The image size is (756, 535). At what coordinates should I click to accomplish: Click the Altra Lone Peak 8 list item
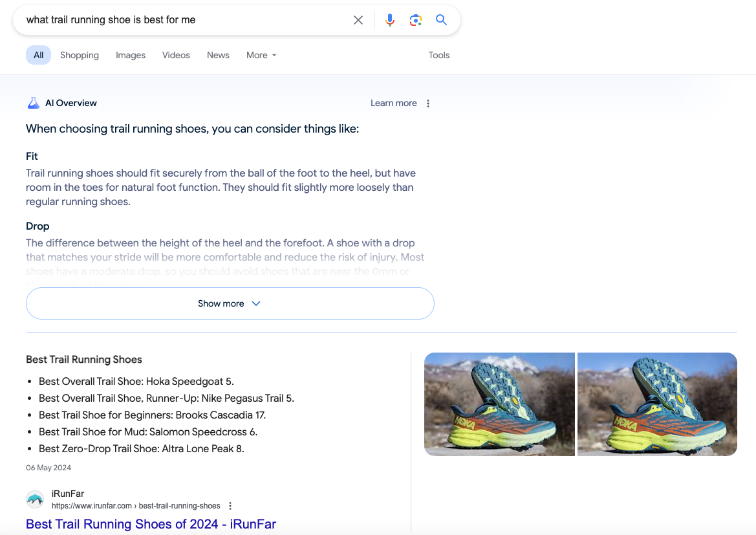pyautogui.click(x=141, y=449)
